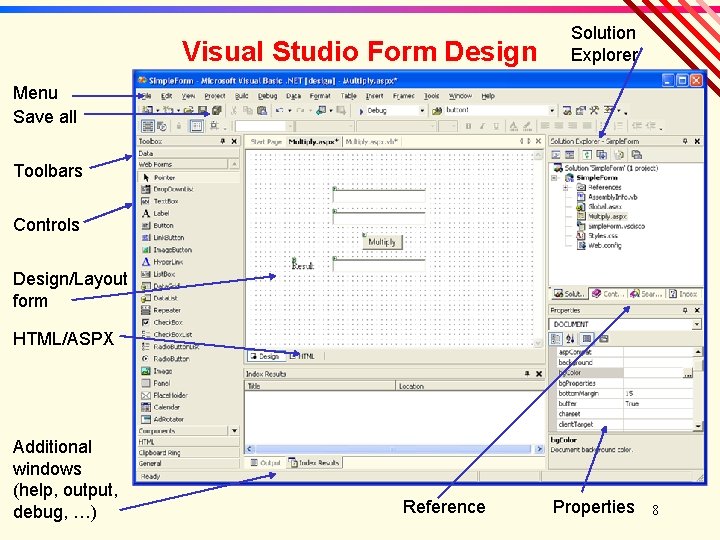Click the Open File folder icon
Image resolution: width=720 pixels, height=540 pixels.
tap(188, 110)
